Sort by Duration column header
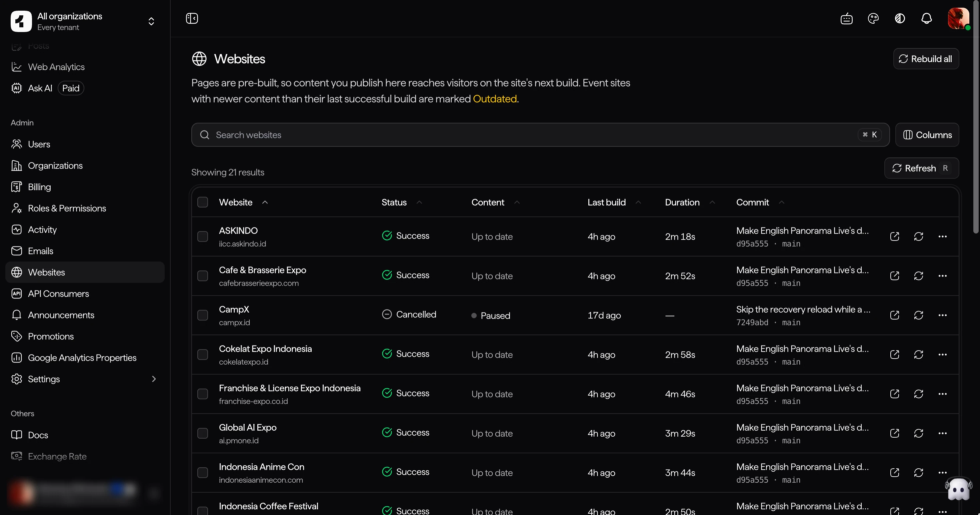 [690, 202]
